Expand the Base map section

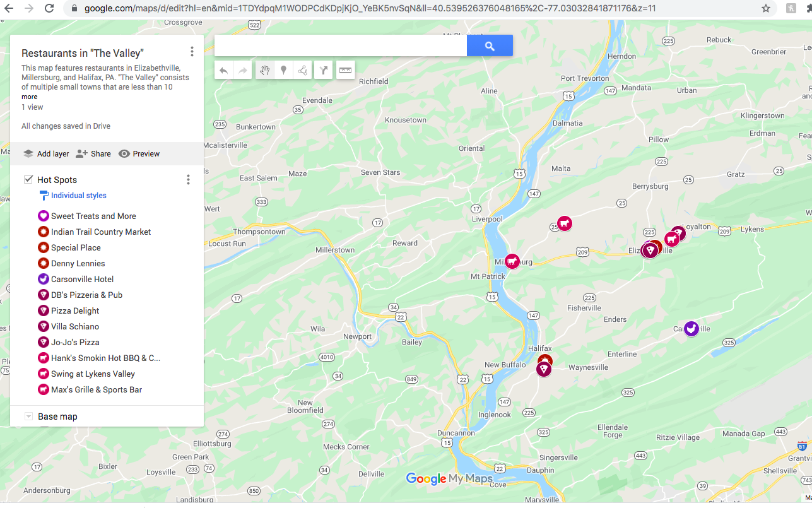pyautogui.click(x=28, y=416)
